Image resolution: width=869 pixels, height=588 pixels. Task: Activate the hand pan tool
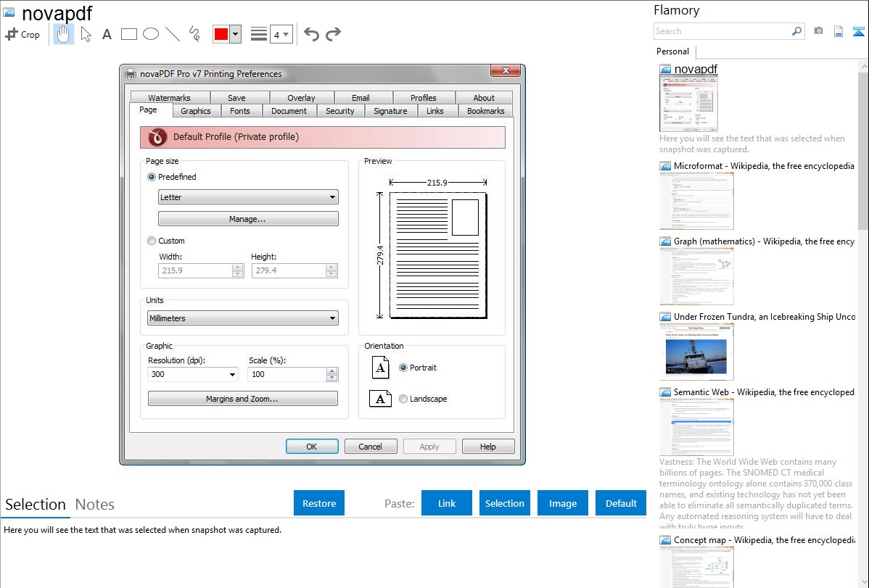(x=63, y=34)
